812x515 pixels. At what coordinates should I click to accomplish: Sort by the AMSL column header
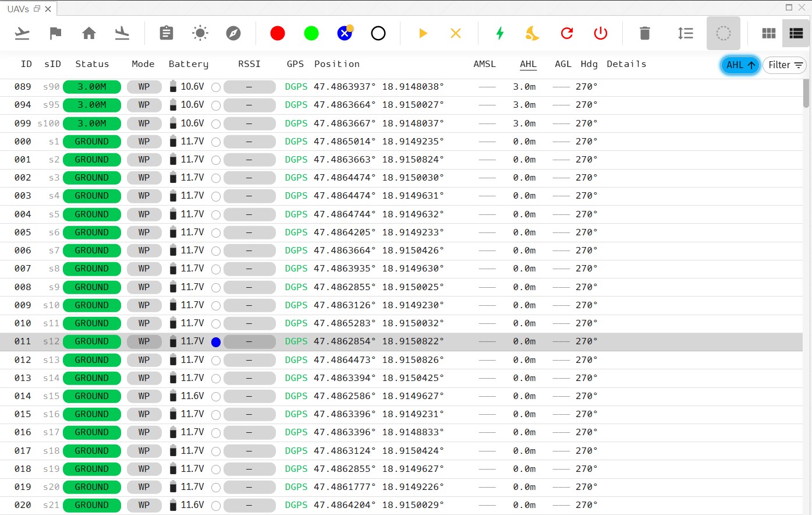click(x=485, y=64)
